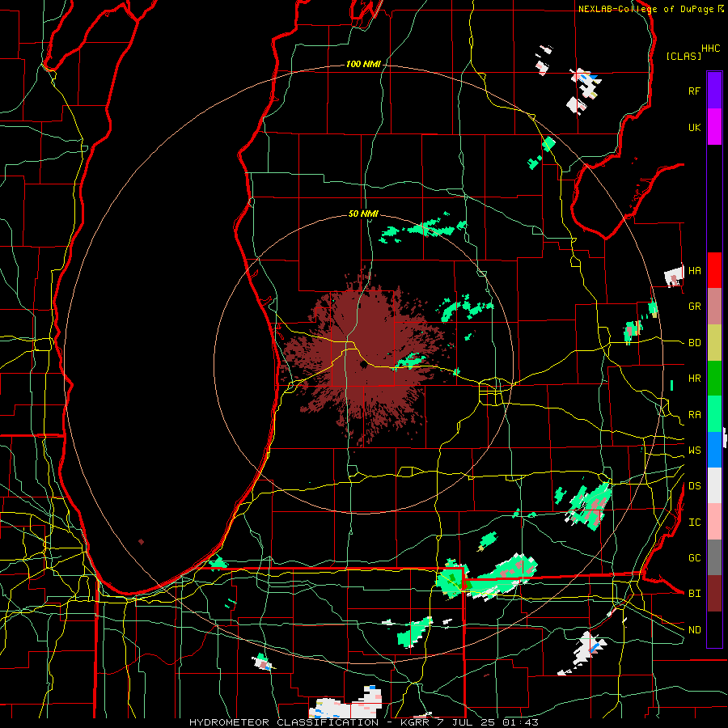
Task: Pick the light green RA swatch
Action: click(714, 414)
